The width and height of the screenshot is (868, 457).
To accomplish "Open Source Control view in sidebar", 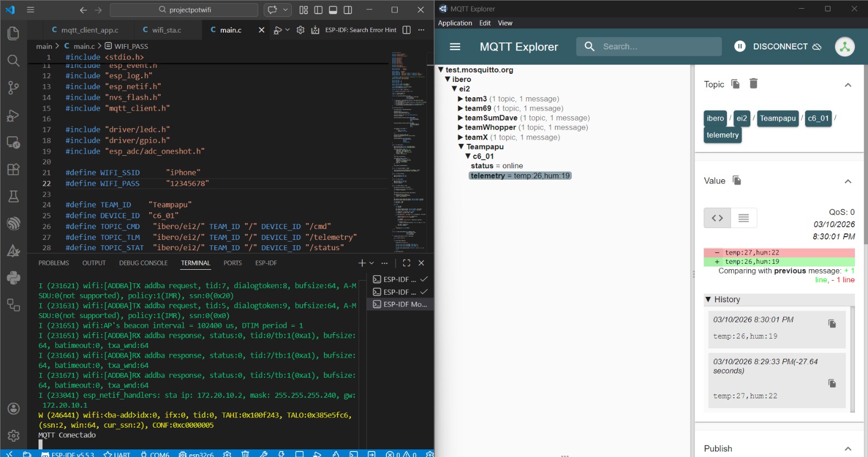I will coord(14,87).
